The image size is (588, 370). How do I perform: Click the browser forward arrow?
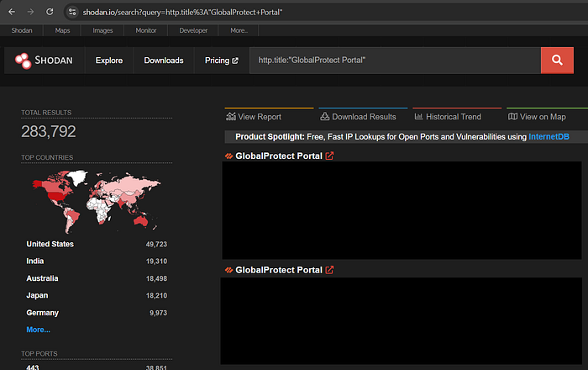click(30, 12)
